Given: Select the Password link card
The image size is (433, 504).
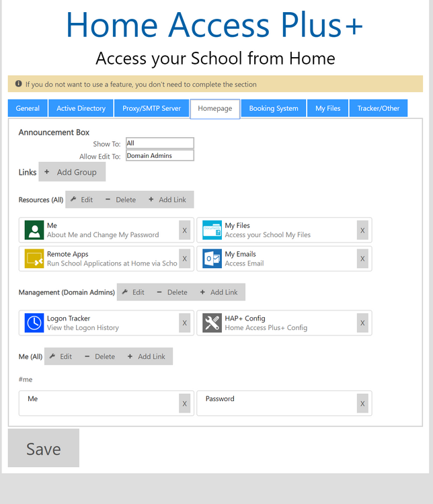Looking at the screenshot, I should click(284, 403).
